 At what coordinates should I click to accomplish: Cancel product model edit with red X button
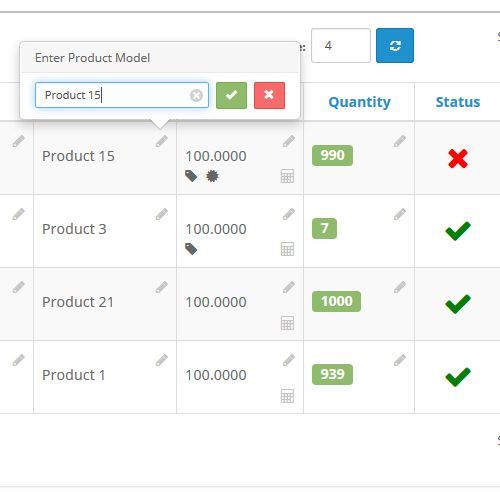click(269, 95)
